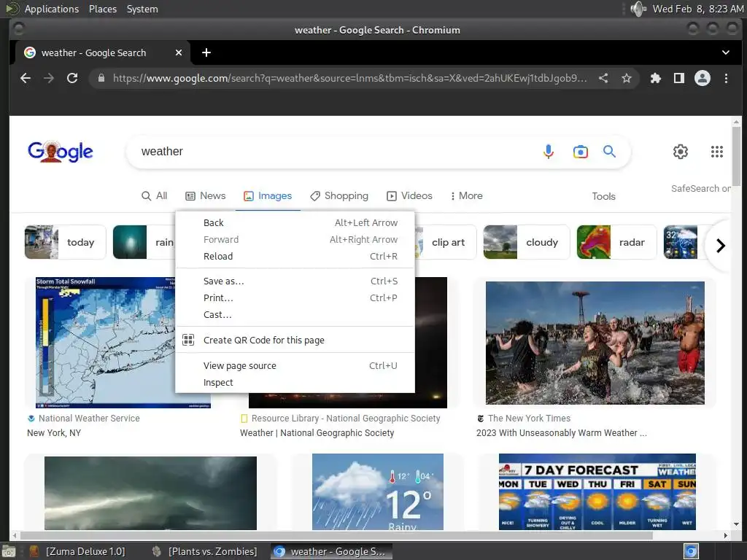Screen dimensions: 747x560
Task: Switch to the All results tab
Action: click(x=155, y=195)
